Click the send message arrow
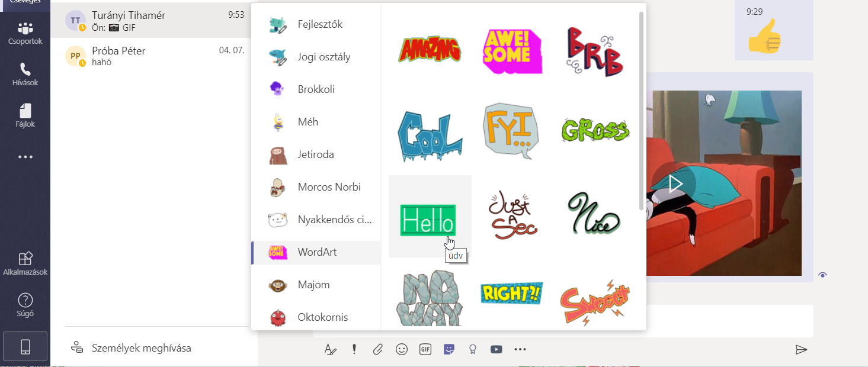Image resolution: width=868 pixels, height=367 pixels. [x=801, y=349]
